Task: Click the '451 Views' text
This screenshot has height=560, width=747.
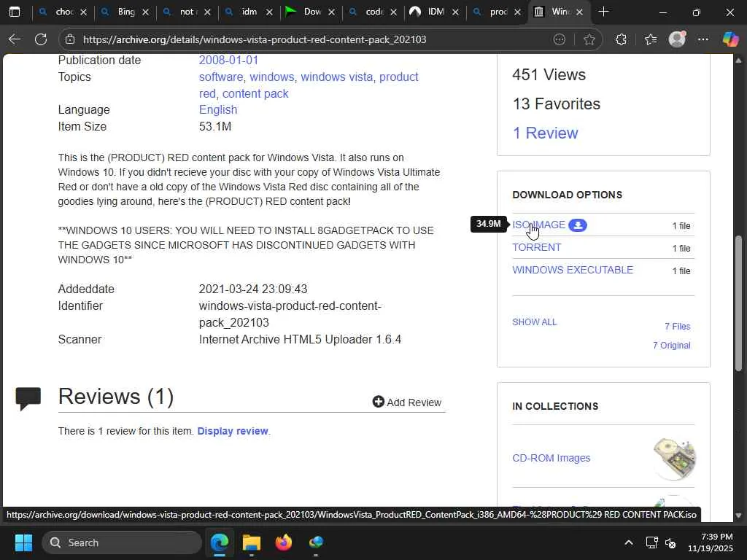Action: tap(549, 75)
